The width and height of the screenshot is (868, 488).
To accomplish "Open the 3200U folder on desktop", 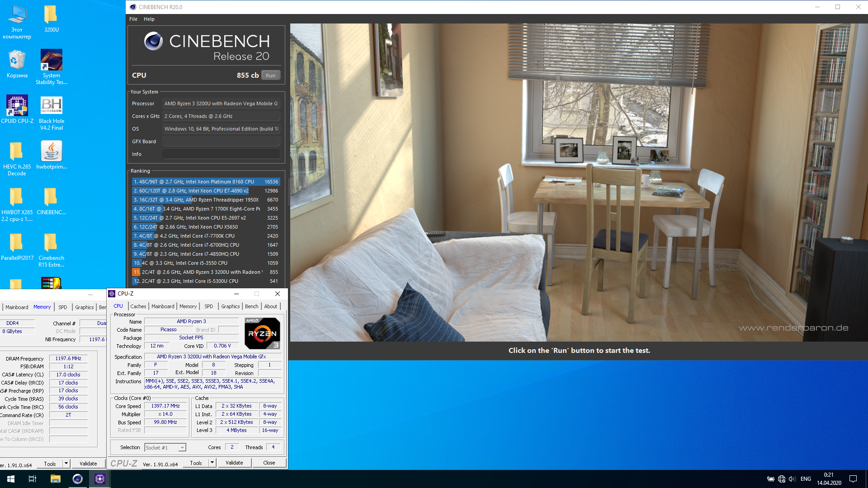I will tap(51, 19).
